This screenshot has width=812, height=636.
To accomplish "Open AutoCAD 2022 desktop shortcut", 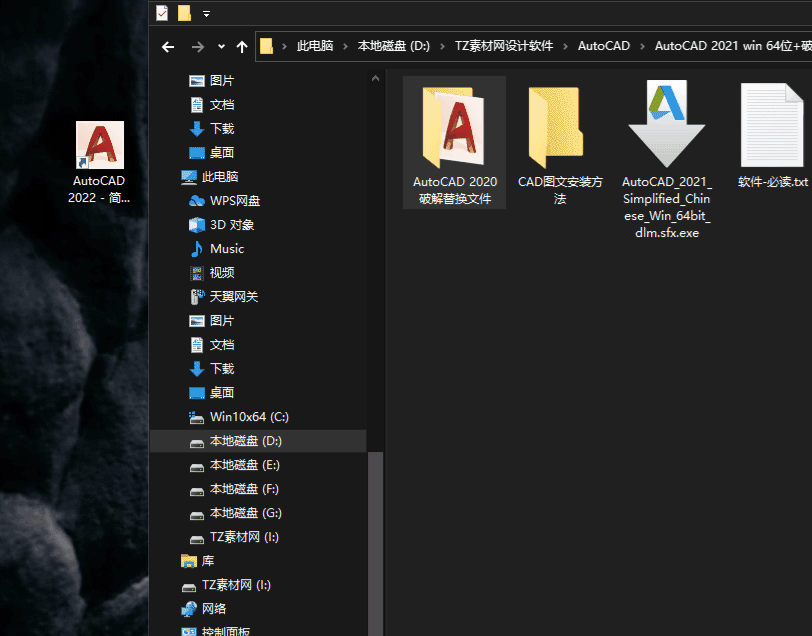I will [99, 147].
